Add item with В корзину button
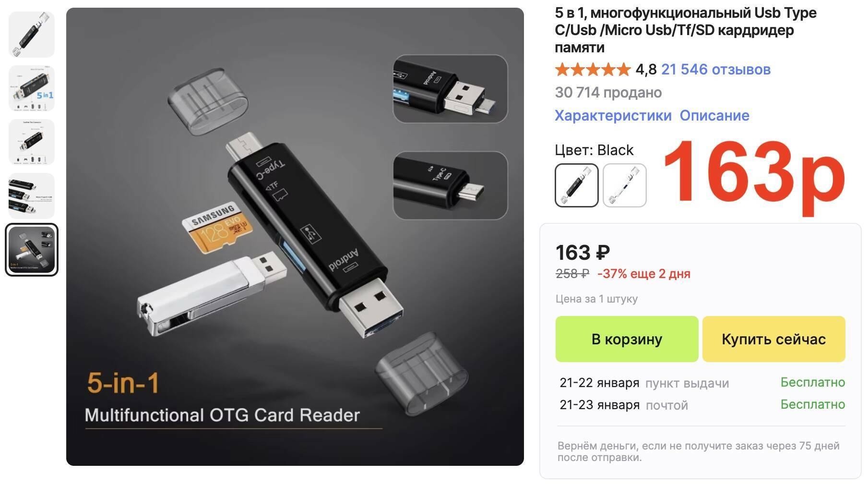 click(x=627, y=339)
